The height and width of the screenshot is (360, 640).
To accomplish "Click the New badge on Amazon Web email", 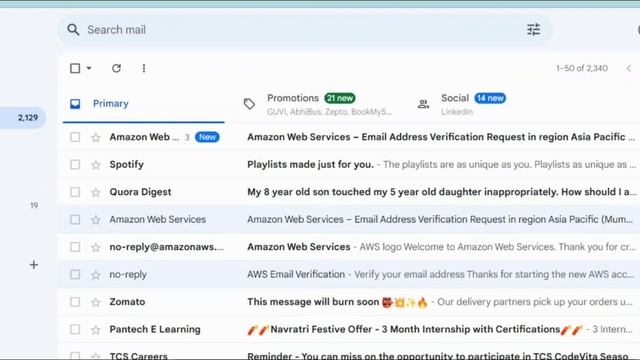I will coord(207,137).
